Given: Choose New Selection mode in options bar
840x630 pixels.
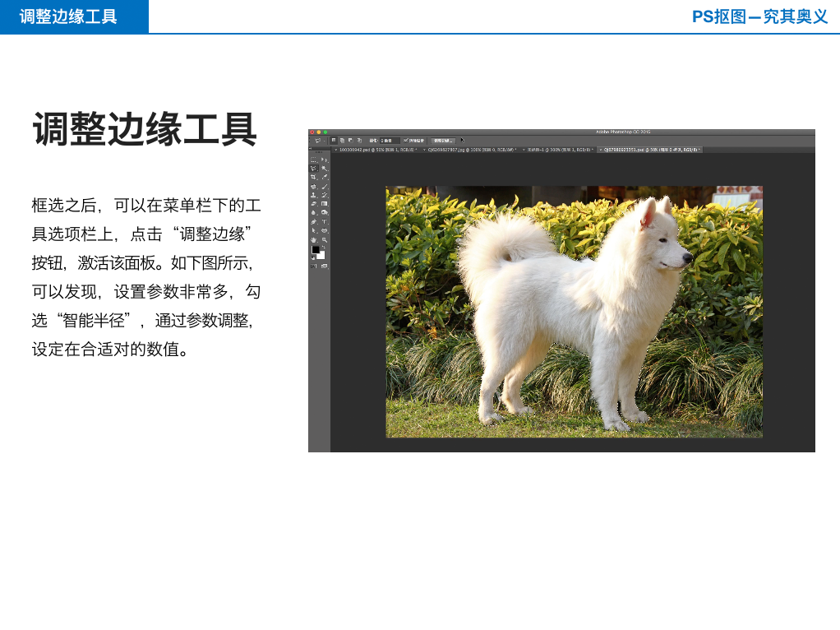Looking at the screenshot, I should pos(334,140).
